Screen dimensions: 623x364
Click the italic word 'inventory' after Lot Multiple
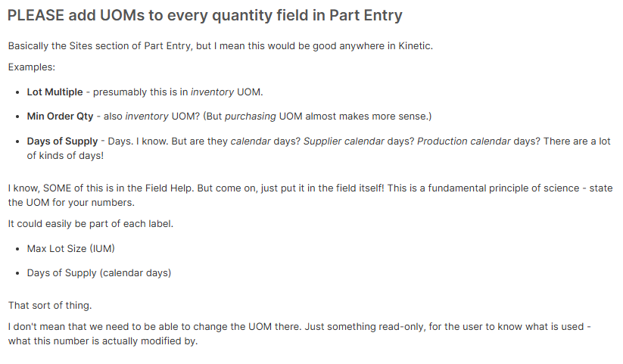[212, 92]
